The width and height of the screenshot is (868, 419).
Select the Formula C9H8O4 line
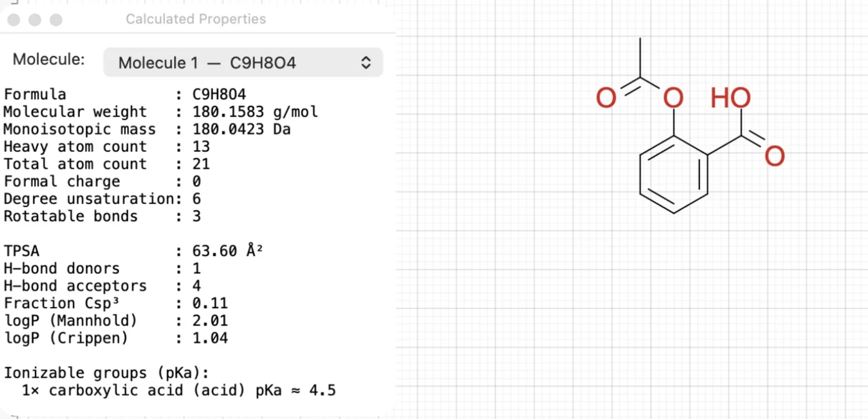[x=125, y=95]
